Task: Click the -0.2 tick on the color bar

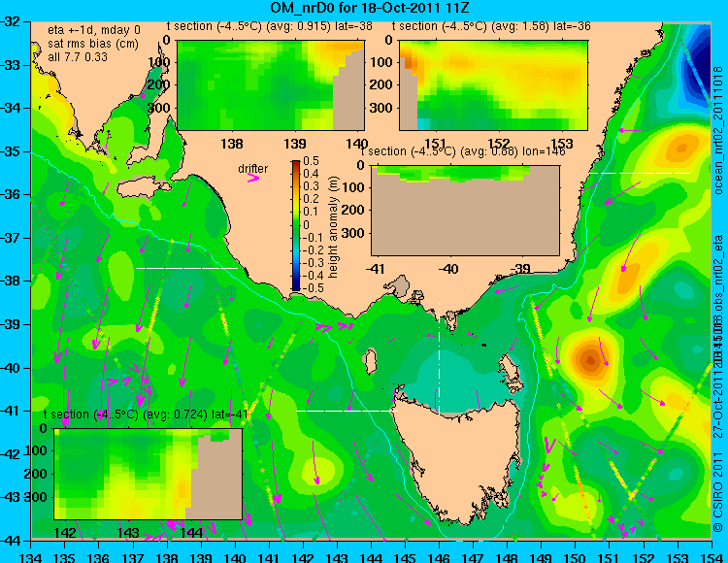Action: tap(313, 249)
